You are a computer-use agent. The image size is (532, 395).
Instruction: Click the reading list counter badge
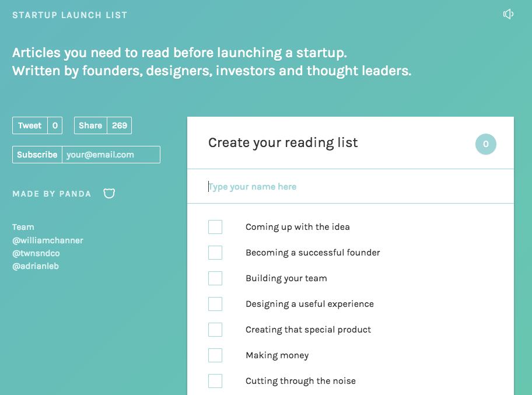pos(485,144)
